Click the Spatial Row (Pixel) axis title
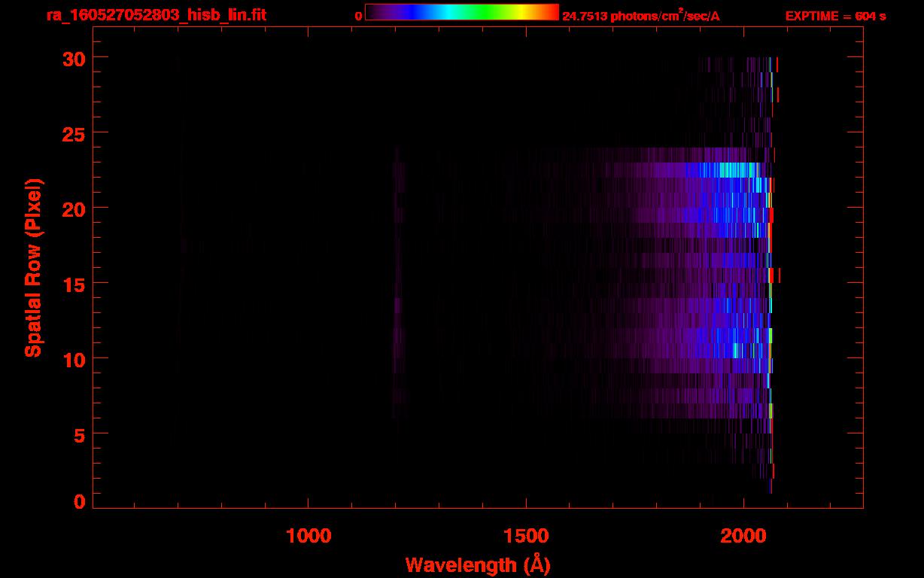The width and height of the screenshot is (924, 578). (33, 268)
